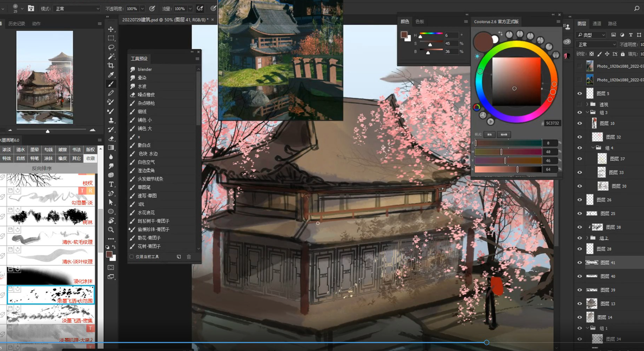This screenshot has width=644, height=351.
Task: Select the Eraser tool in toolbar
Action: [111, 139]
